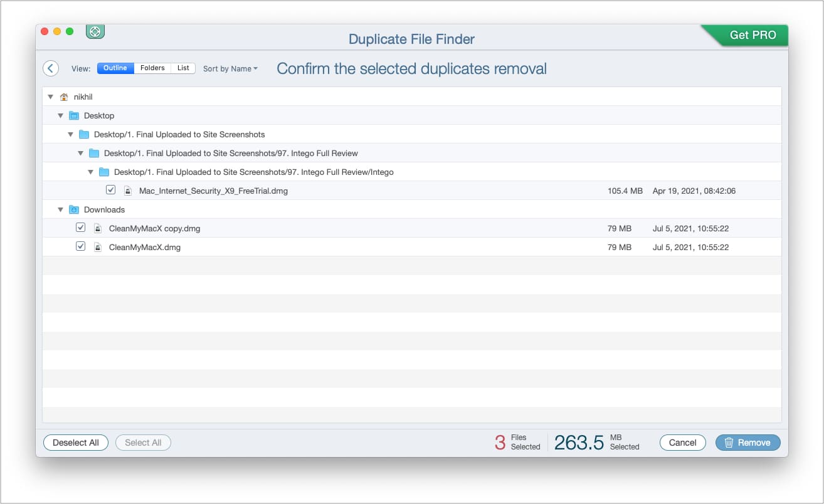Collapse Final Uploaded to Site Screenshots folder triangle
Image resolution: width=824 pixels, height=504 pixels.
click(70, 135)
